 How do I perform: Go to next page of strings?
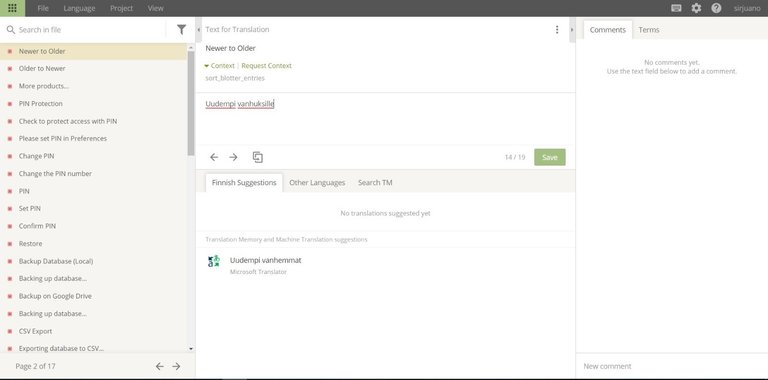176,366
